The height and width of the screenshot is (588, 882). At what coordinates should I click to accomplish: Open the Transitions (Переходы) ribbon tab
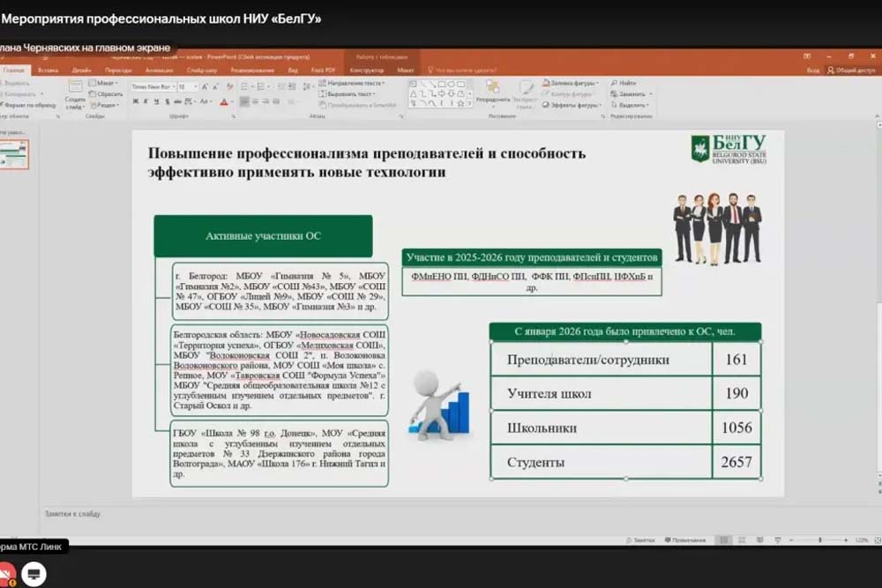[x=117, y=70]
